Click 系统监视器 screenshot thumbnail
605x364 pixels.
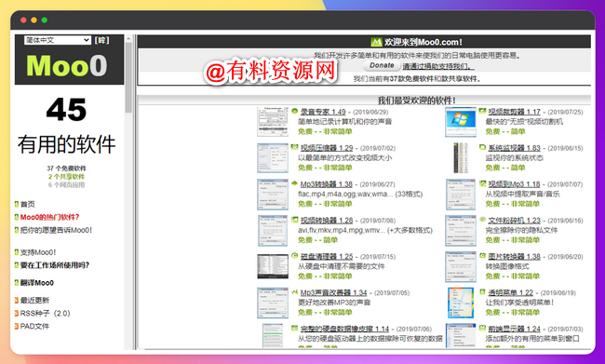click(x=461, y=158)
